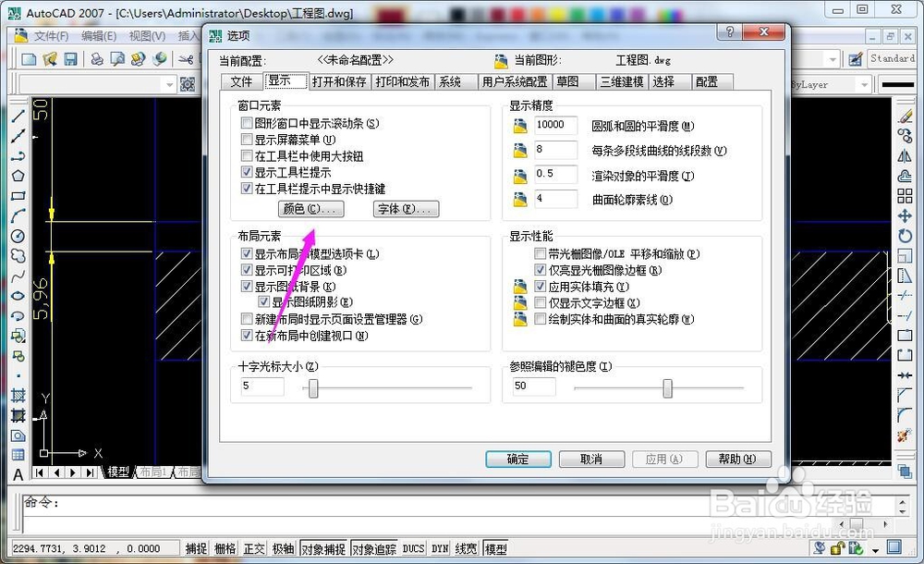Disable 显示图纸背景 in 布局元素

(x=247, y=285)
